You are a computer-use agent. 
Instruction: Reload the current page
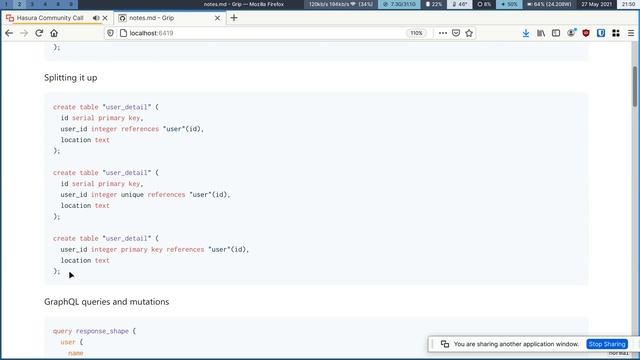coord(39,33)
